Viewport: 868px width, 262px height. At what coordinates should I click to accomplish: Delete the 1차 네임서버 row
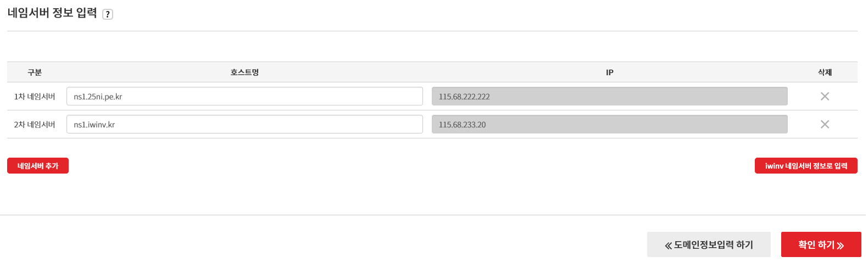coord(825,97)
